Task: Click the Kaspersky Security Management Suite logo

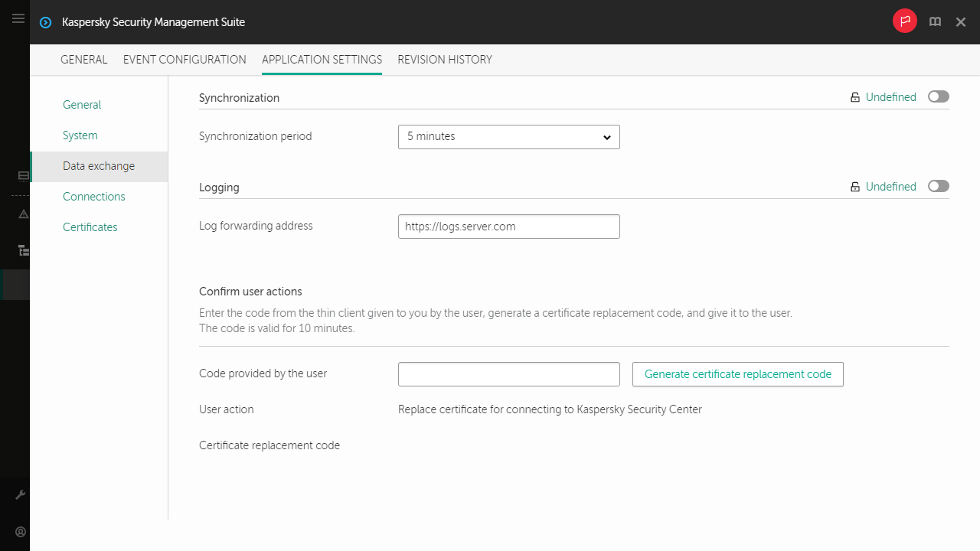Action: [45, 22]
